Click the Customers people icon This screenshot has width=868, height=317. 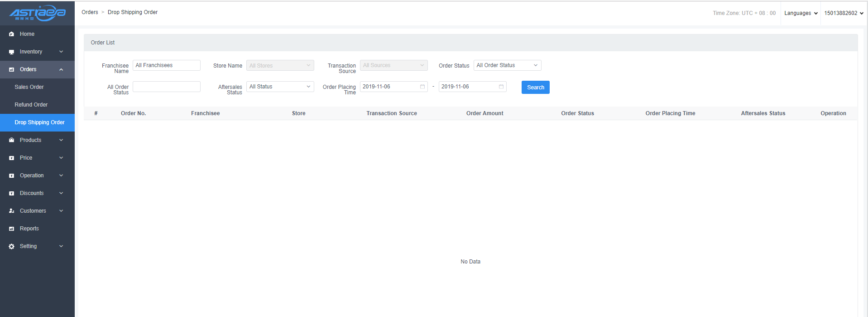pyautogui.click(x=12, y=211)
